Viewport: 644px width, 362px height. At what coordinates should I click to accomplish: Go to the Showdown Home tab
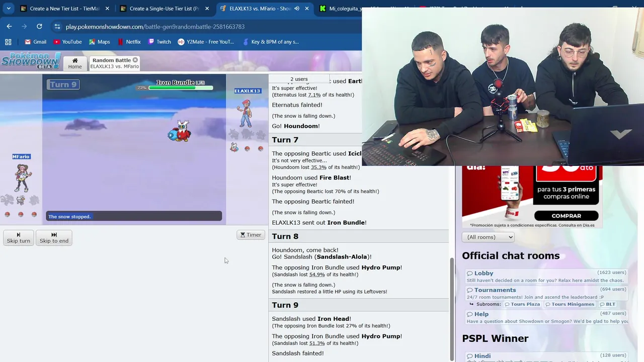[x=75, y=63]
